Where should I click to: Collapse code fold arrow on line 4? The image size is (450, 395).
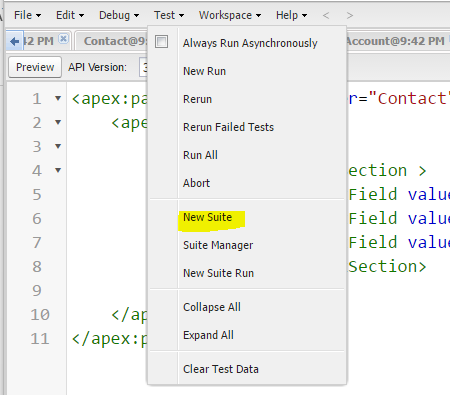58,170
